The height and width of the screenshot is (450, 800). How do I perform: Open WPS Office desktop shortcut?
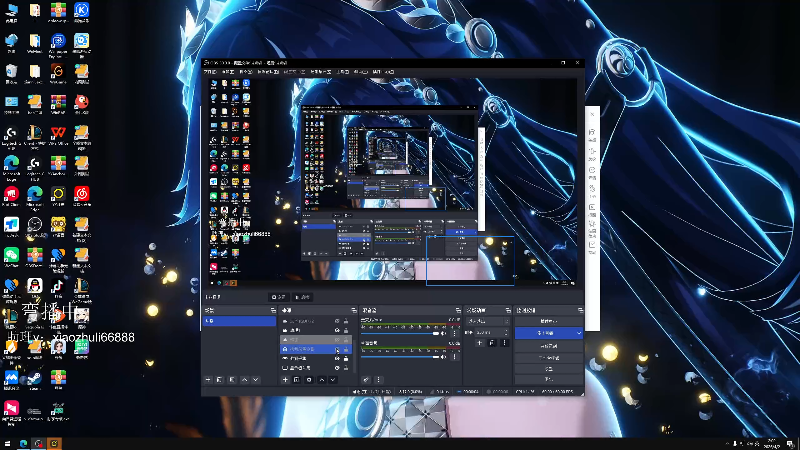(58, 137)
